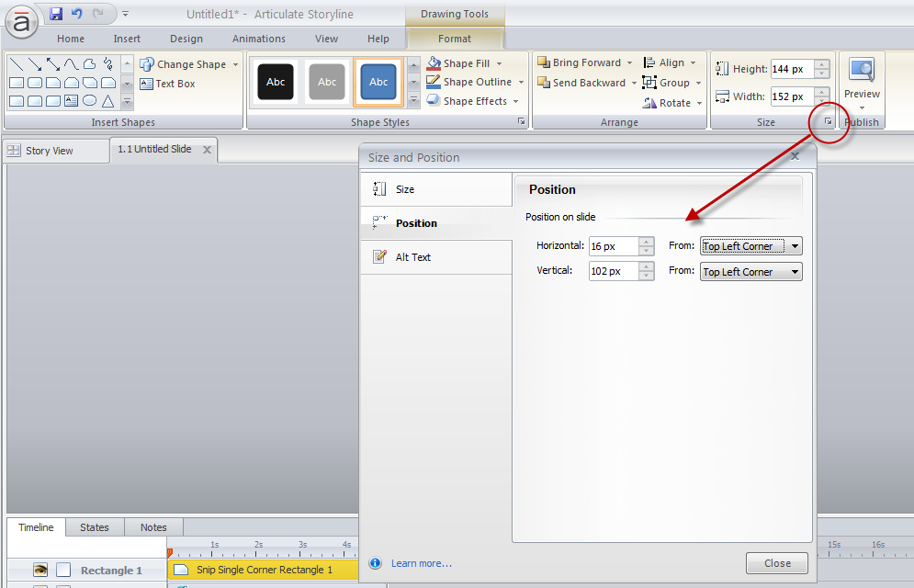914x588 pixels.
Task: Edit the ribbon Height field
Action: click(792, 69)
